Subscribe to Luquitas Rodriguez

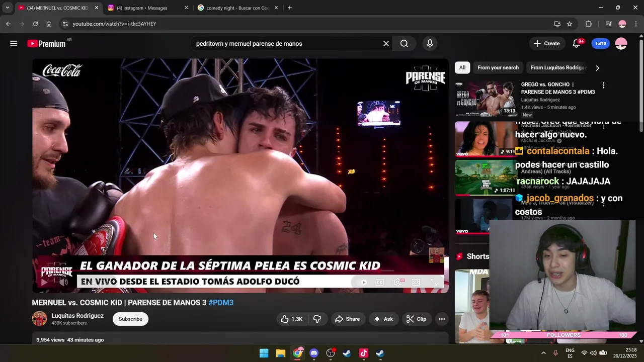pyautogui.click(x=130, y=319)
